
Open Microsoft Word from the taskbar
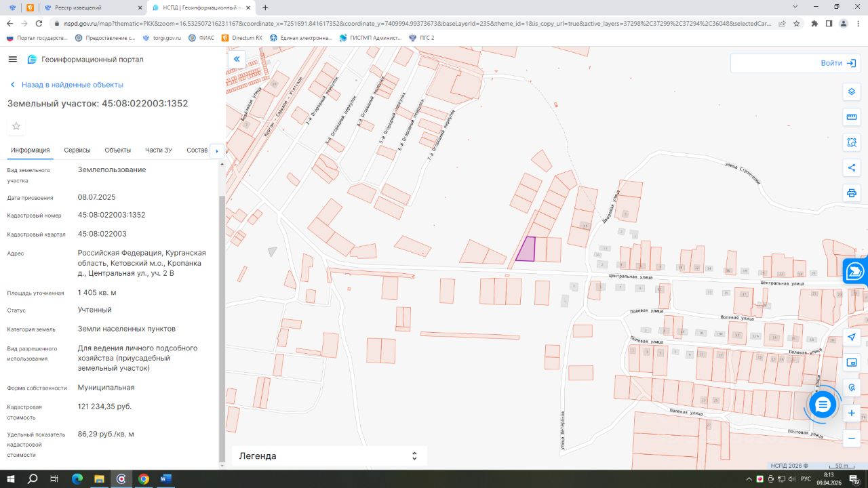click(165, 479)
